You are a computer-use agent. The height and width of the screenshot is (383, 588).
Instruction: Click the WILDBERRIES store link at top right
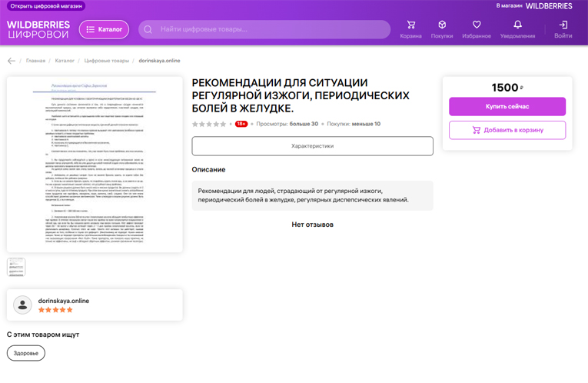[549, 6]
